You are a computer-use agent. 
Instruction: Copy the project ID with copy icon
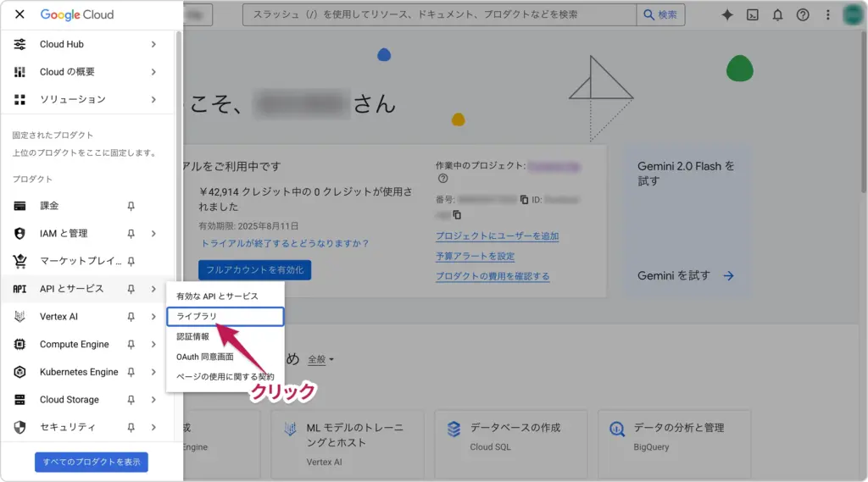[457, 214]
